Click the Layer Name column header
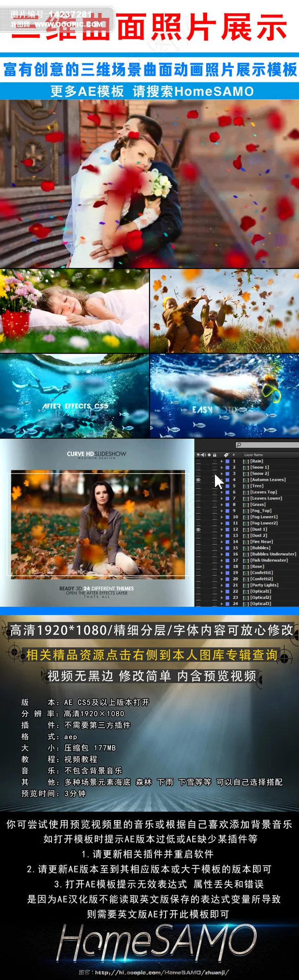This screenshot has width=299, height=980. pos(253,455)
